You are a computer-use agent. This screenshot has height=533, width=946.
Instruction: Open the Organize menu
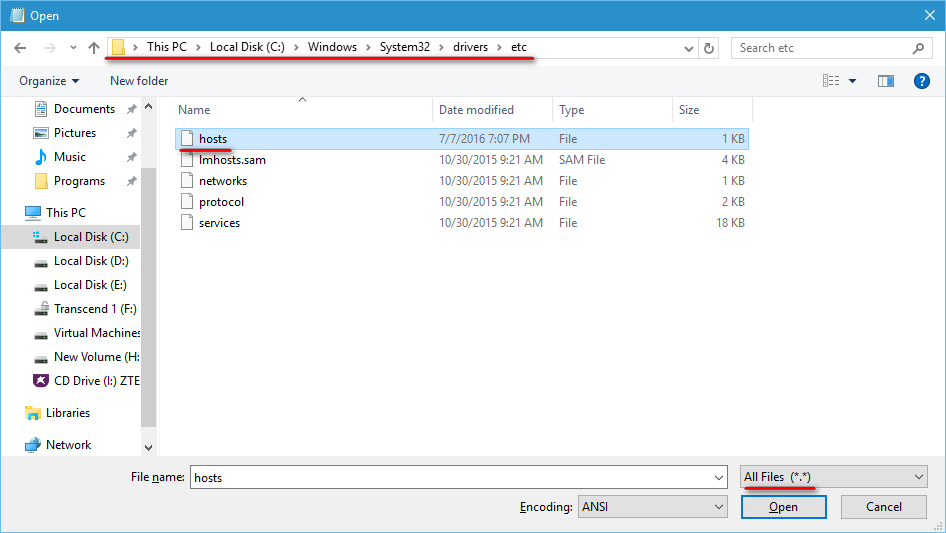coord(49,81)
